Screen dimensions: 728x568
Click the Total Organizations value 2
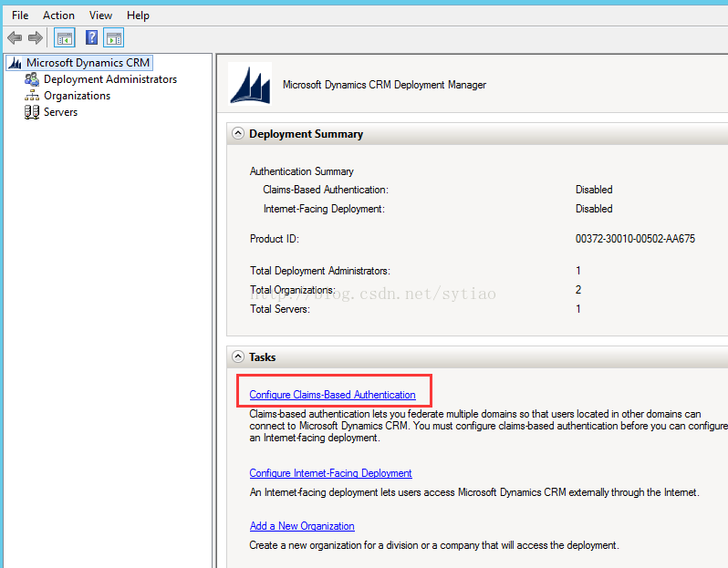point(578,290)
